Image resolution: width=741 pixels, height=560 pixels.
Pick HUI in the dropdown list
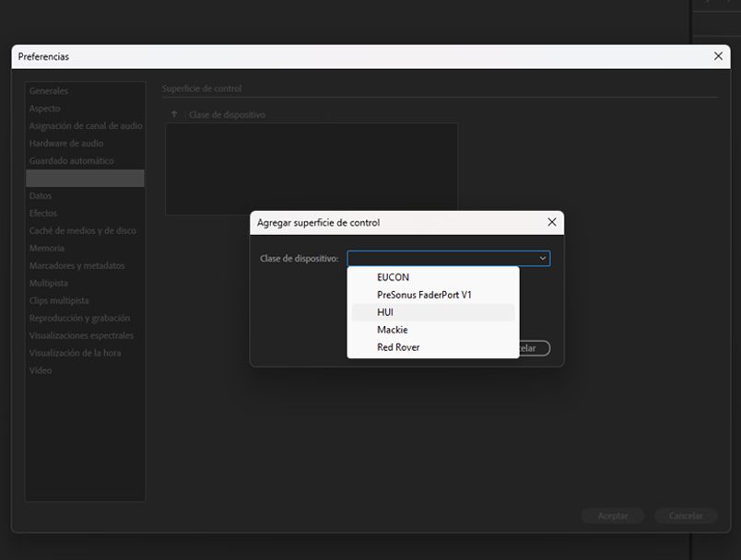[433, 312]
